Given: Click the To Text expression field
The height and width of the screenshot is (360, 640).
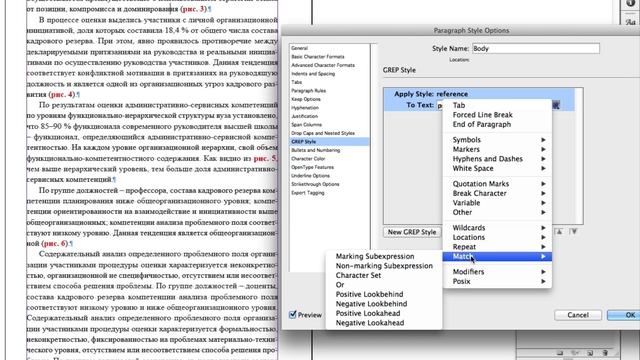Looking at the screenshot, I should [440, 105].
